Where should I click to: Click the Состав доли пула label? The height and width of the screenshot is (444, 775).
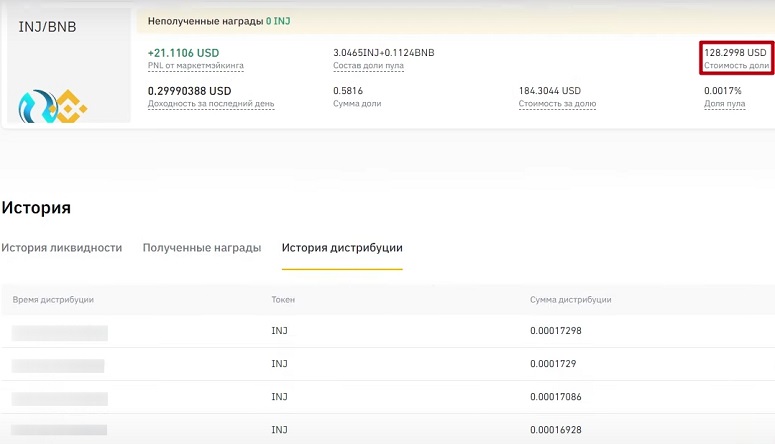click(368, 66)
